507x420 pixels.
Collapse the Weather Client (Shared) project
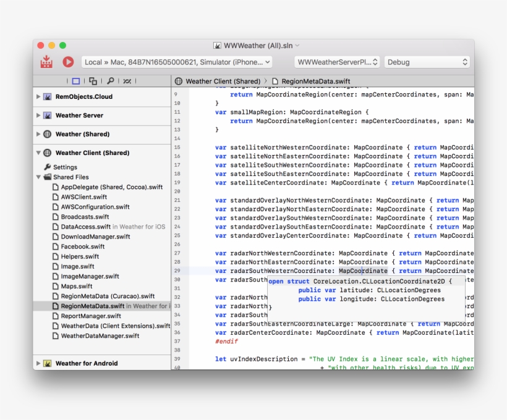[x=38, y=153]
